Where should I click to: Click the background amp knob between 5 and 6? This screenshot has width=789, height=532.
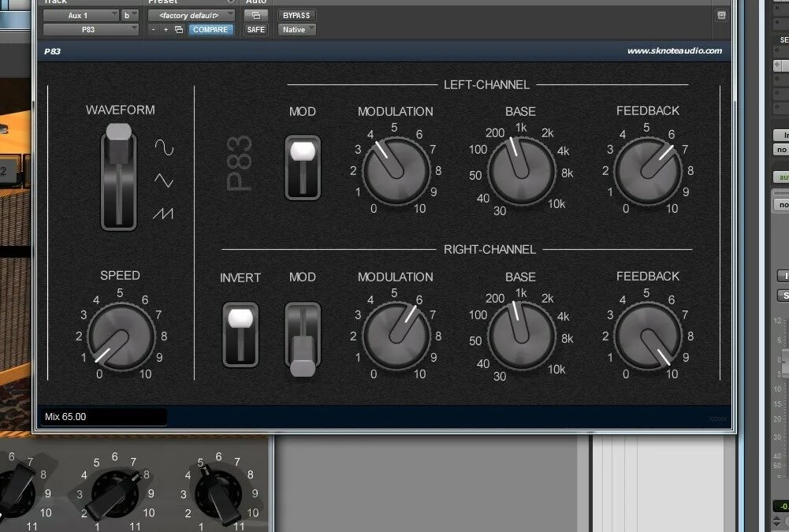click(x=218, y=493)
